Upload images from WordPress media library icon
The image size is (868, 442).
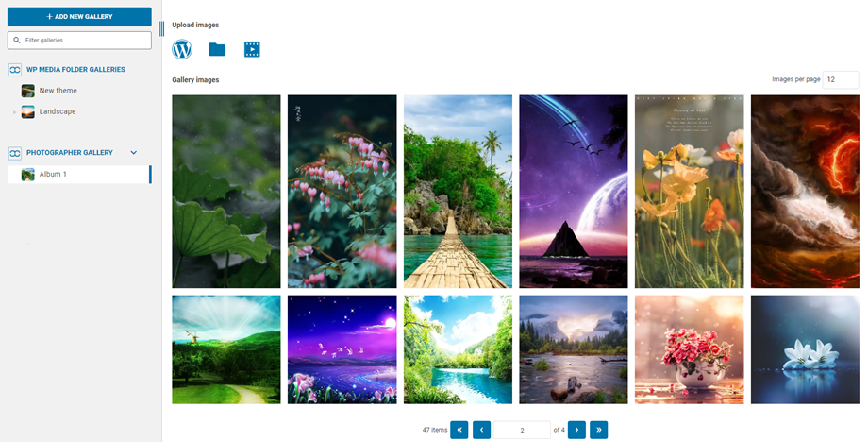(x=182, y=49)
